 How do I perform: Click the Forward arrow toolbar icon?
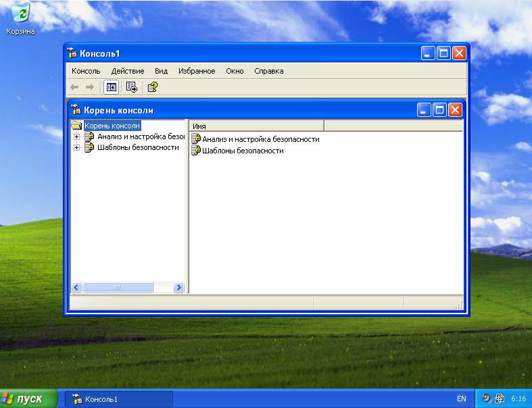pos(90,87)
